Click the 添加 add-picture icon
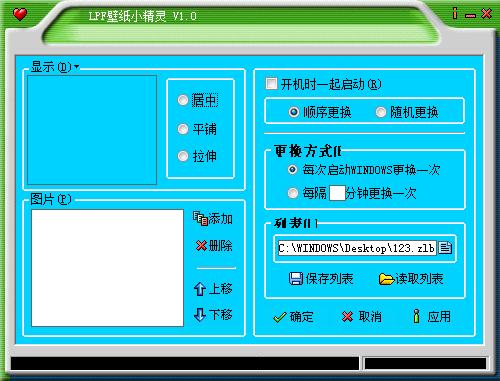The height and width of the screenshot is (381, 500). pyautogui.click(x=200, y=219)
